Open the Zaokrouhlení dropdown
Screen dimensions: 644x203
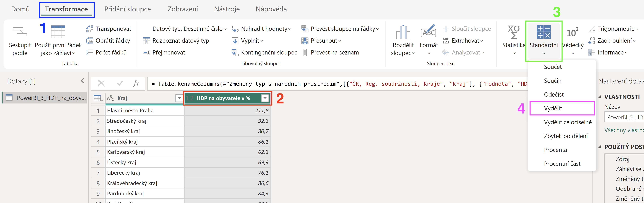point(612,40)
